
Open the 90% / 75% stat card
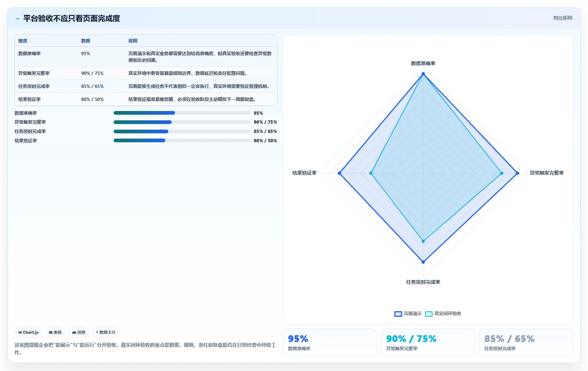(428, 342)
